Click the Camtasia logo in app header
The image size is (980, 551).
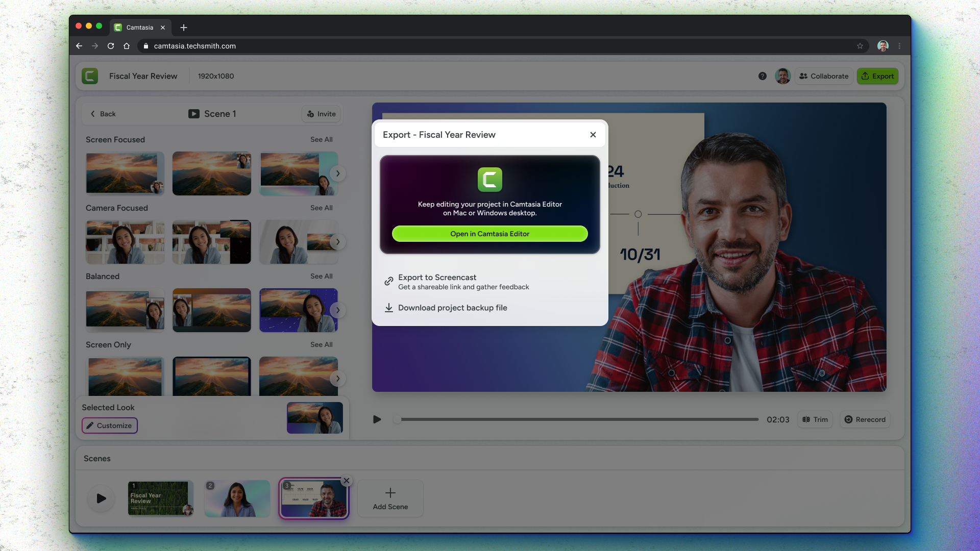90,76
